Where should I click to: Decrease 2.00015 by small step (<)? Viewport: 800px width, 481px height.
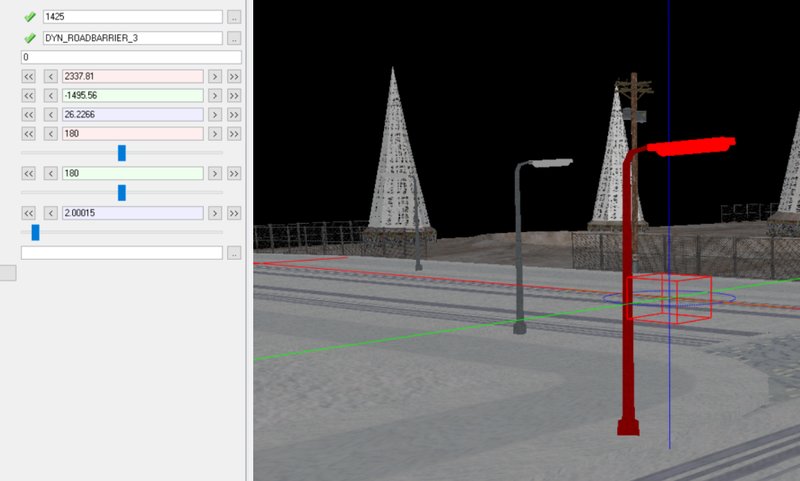point(51,213)
